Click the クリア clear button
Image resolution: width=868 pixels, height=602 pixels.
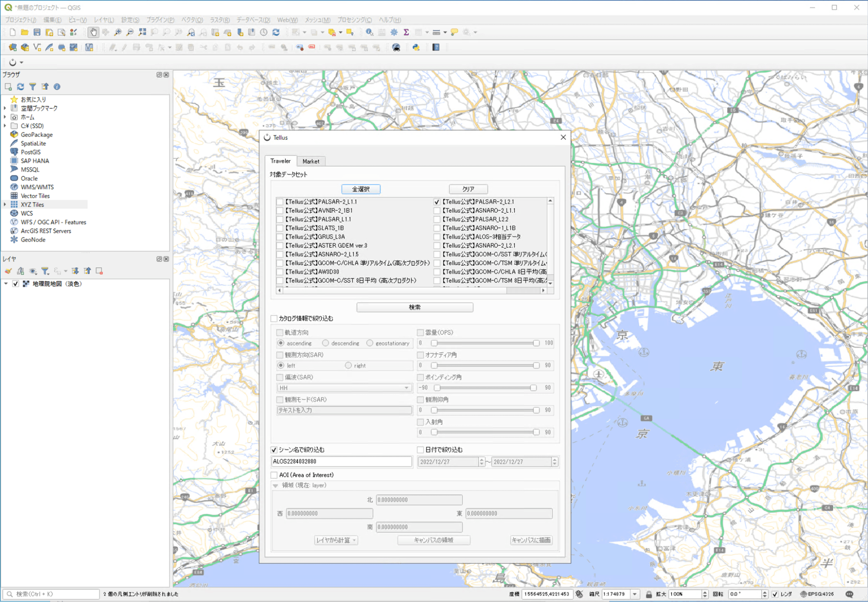(468, 189)
